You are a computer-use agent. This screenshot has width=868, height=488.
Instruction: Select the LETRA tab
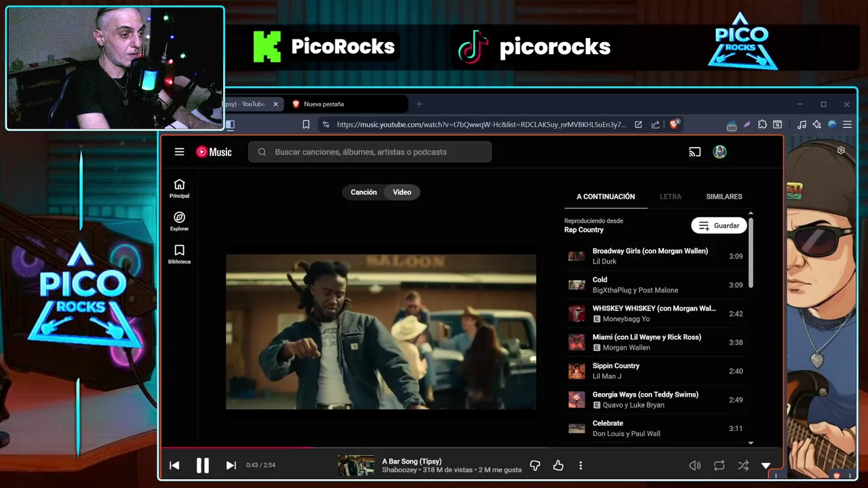pos(671,197)
